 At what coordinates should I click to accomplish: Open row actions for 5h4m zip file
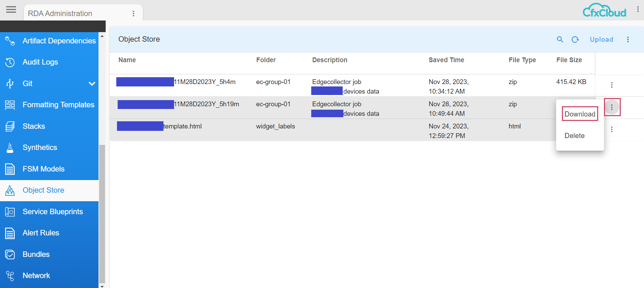click(x=612, y=85)
